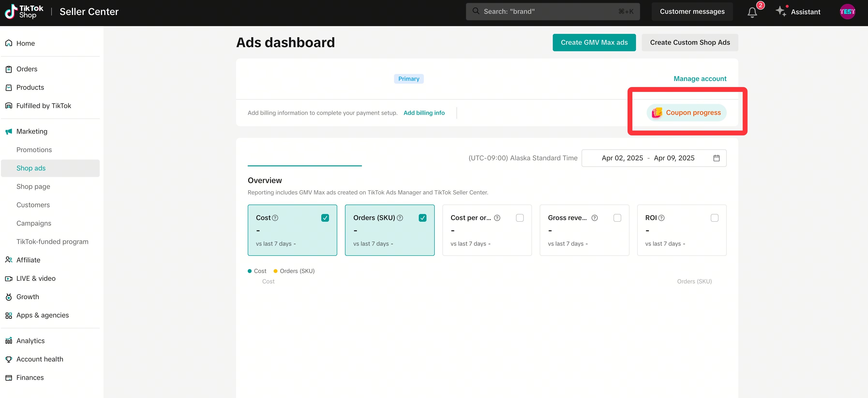Click the Finances card icon

pos(9,378)
